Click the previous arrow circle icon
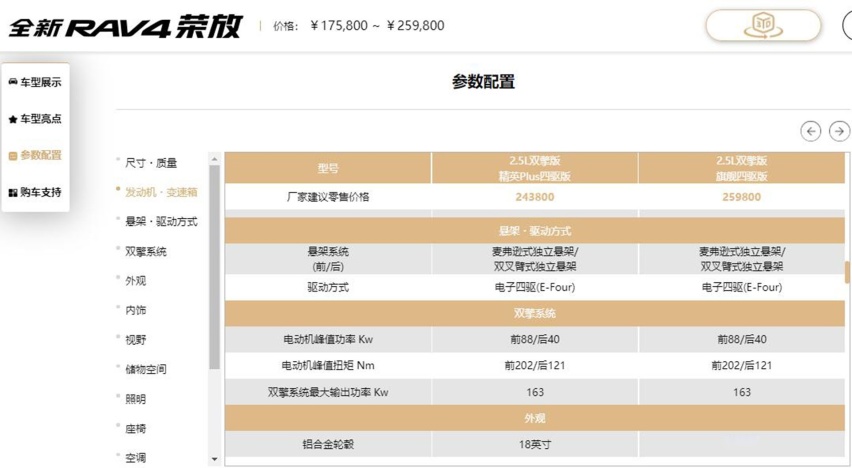 [811, 131]
